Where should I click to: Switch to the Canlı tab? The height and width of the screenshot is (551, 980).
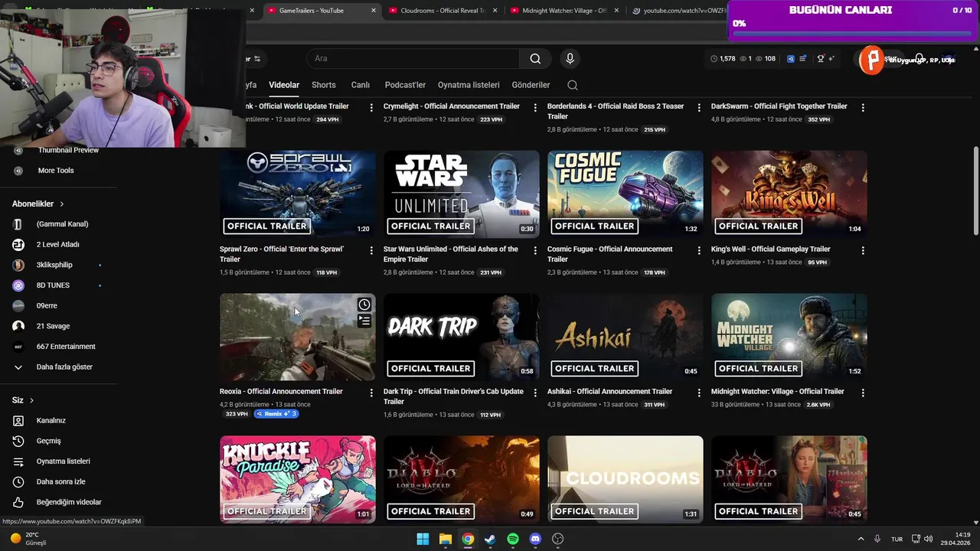pos(360,85)
